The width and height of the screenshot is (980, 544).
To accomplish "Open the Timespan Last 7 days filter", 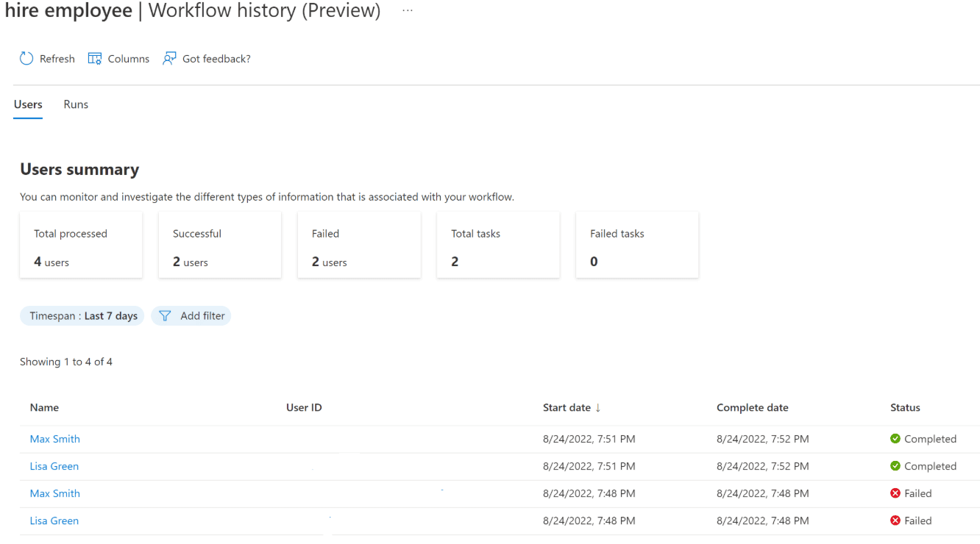I will coord(83,316).
